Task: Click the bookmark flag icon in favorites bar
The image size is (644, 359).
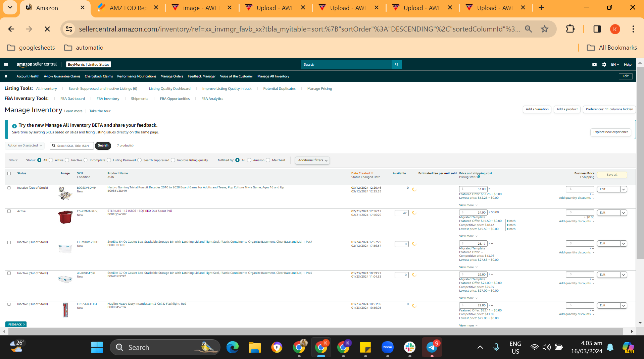Action: pos(6,76)
